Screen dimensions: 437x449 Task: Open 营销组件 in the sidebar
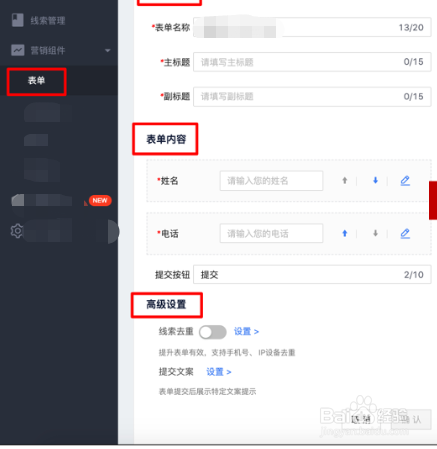tap(48, 51)
